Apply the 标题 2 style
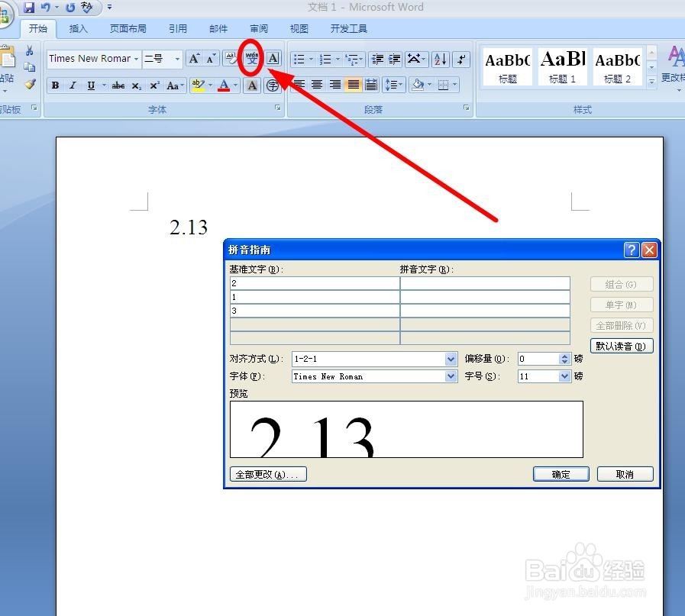 [618, 66]
